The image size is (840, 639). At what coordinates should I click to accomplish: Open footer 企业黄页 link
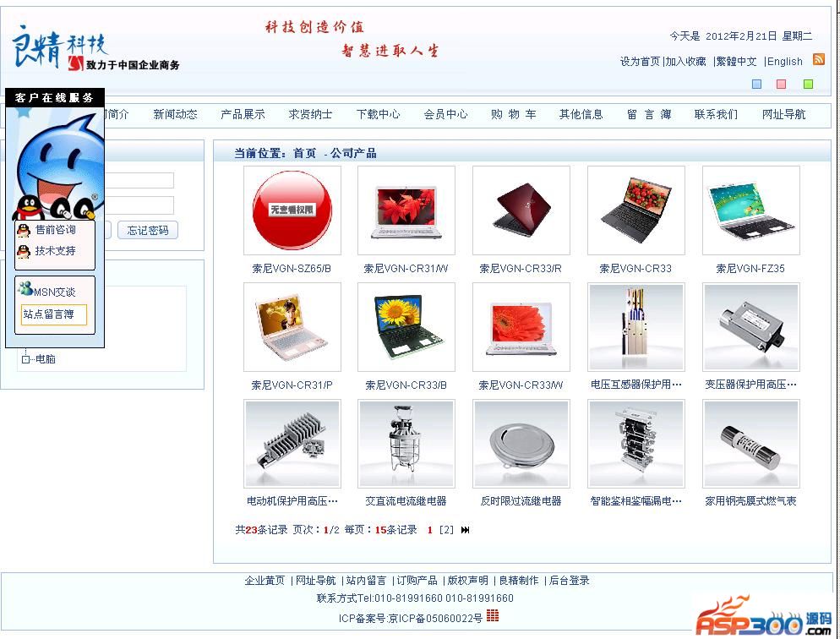click(265, 581)
